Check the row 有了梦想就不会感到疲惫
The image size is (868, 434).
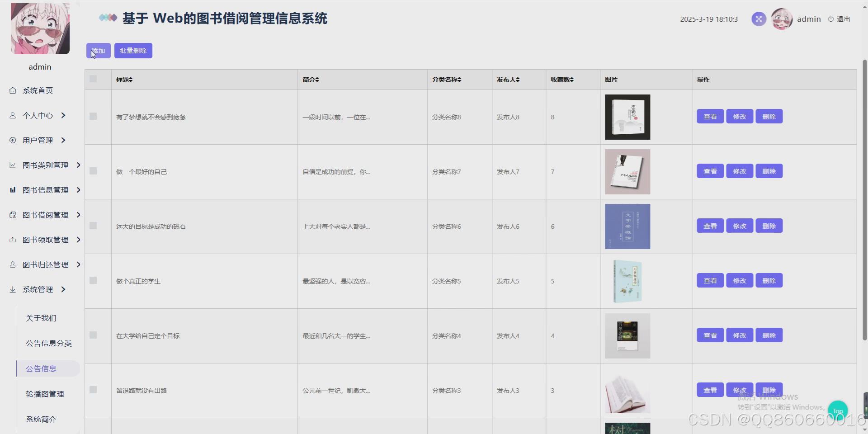point(93,116)
